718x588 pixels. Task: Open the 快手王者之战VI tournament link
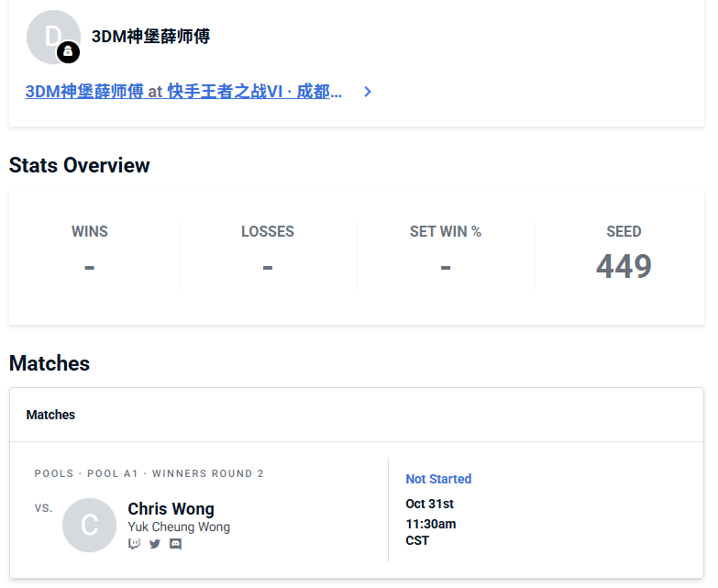[x=254, y=92]
